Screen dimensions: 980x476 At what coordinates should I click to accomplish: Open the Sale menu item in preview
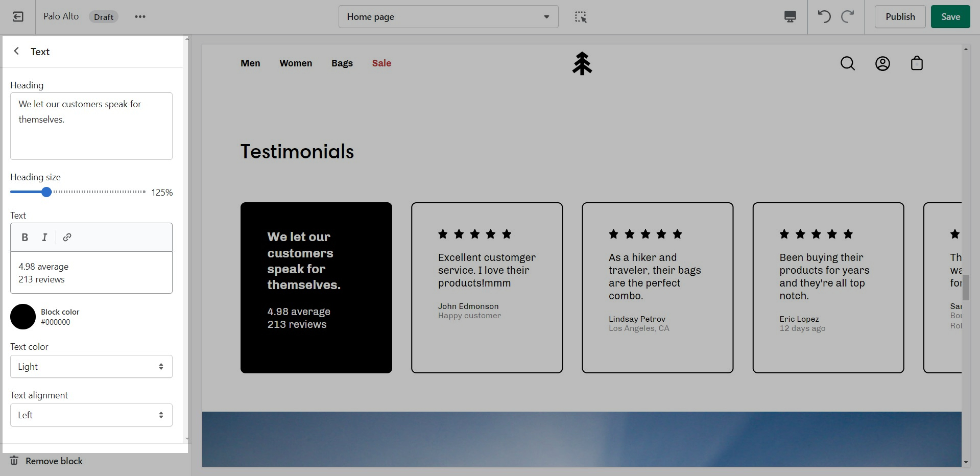tap(381, 63)
